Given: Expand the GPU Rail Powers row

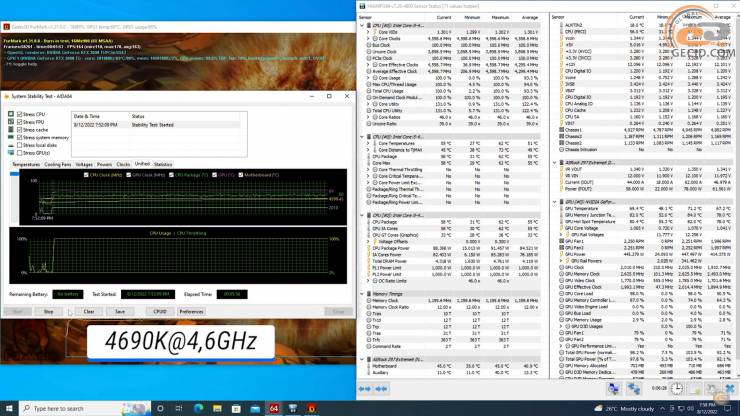Looking at the screenshot, I should [x=561, y=261].
